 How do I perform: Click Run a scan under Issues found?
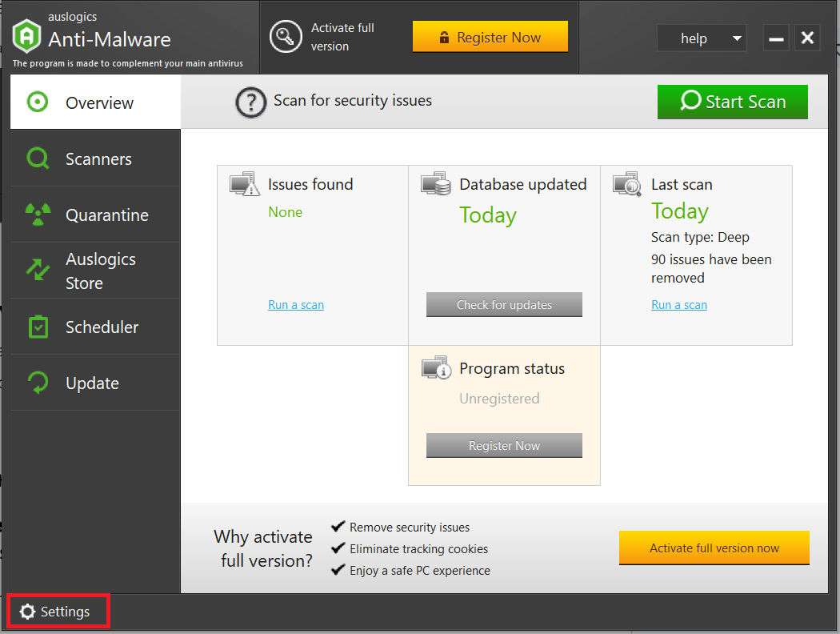click(x=296, y=304)
